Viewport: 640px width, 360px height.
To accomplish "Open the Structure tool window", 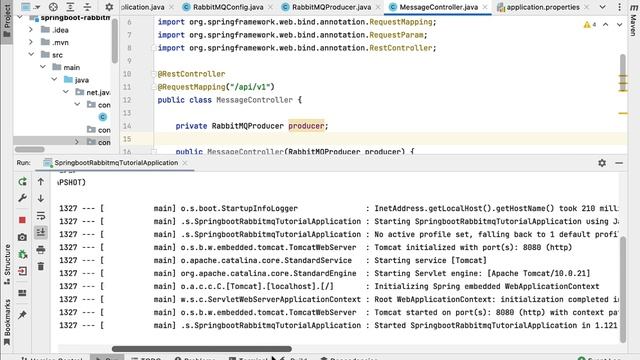I will point(7,264).
